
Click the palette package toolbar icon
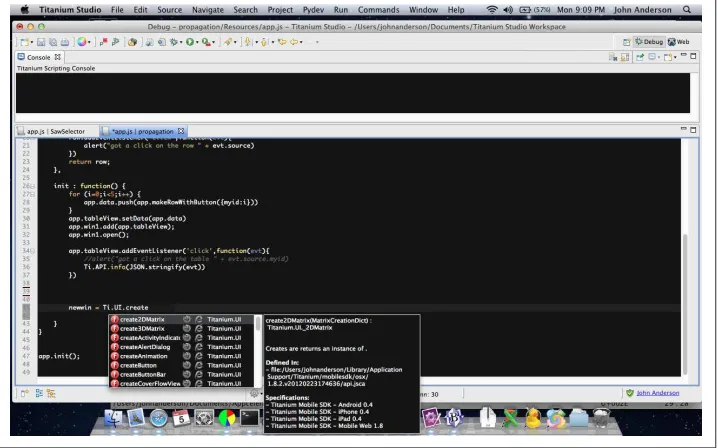click(132, 42)
